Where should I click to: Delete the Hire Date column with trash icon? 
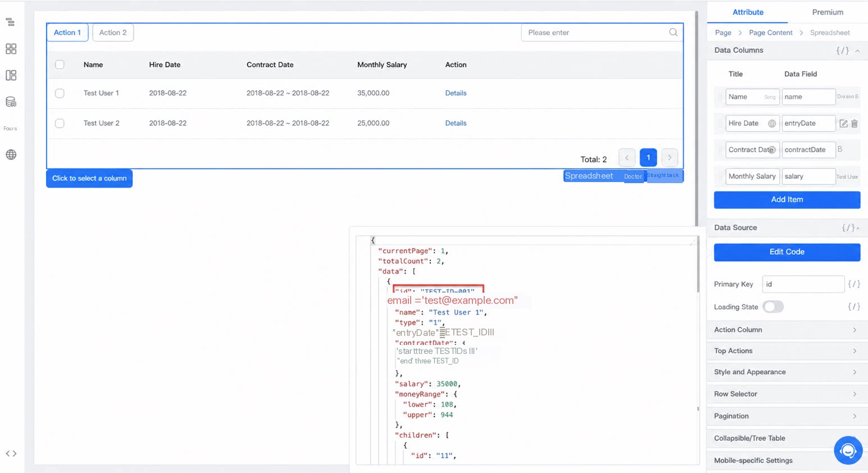tap(855, 124)
